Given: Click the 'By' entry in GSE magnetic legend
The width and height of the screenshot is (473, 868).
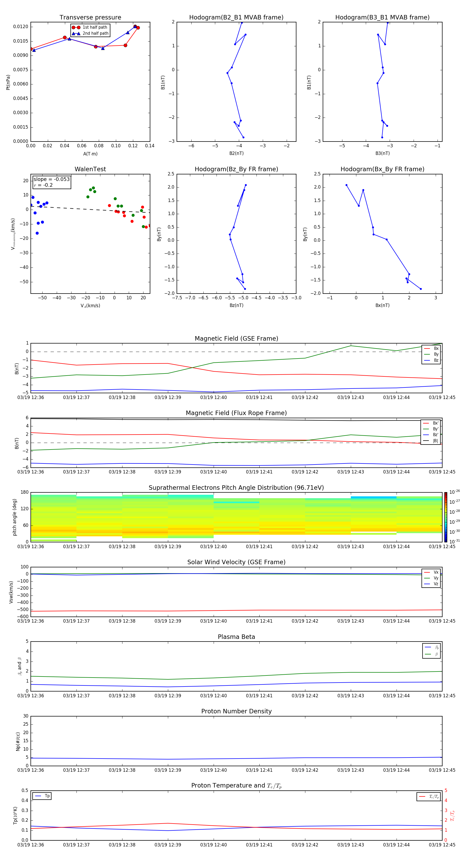Looking at the screenshot, I should (x=431, y=355).
